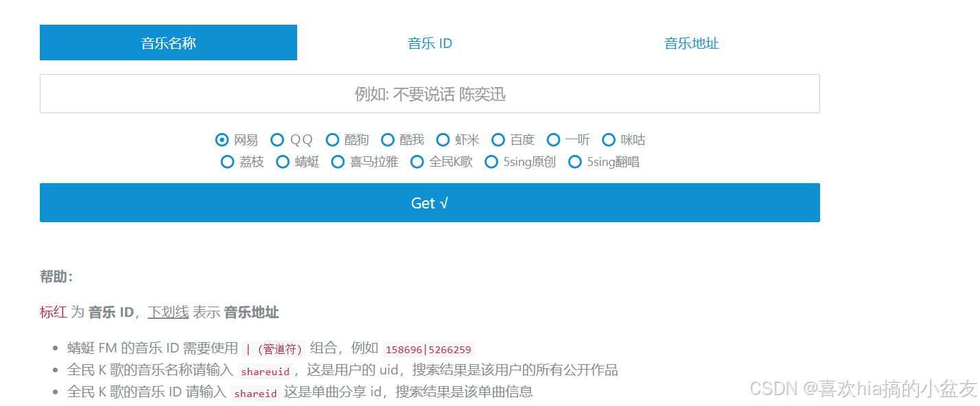Click the song name search input field
The width and height of the screenshot is (980, 406).
(430, 93)
